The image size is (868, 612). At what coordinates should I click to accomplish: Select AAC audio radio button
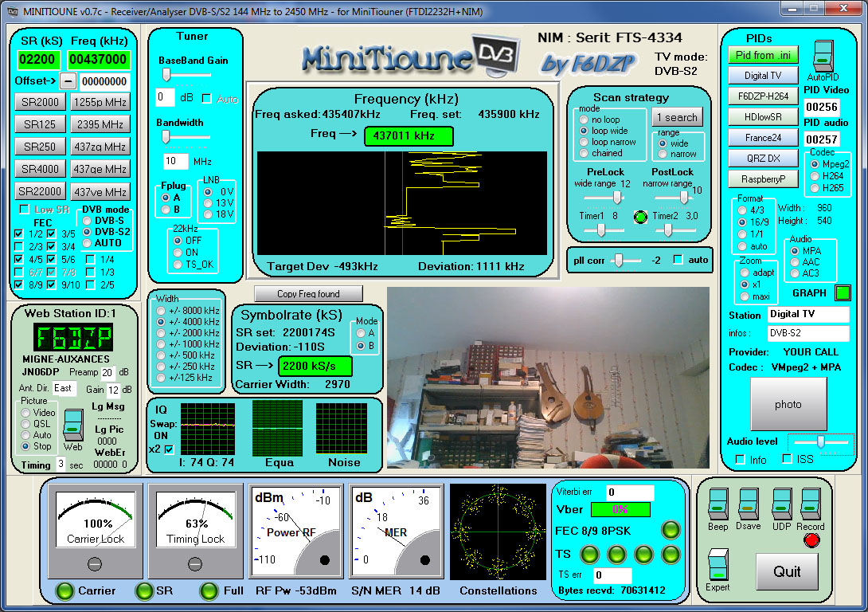tap(795, 262)
